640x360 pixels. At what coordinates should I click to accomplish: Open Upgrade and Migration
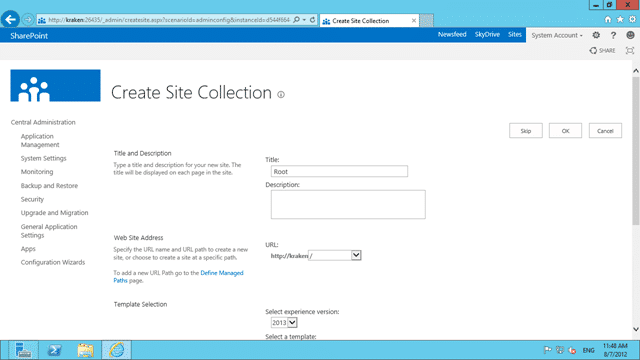[54, 213]
